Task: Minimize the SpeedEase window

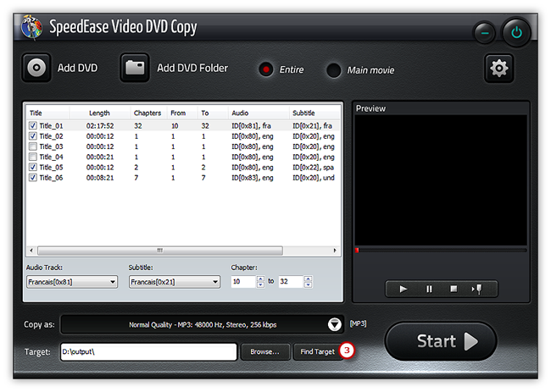Action: point(485,33)
